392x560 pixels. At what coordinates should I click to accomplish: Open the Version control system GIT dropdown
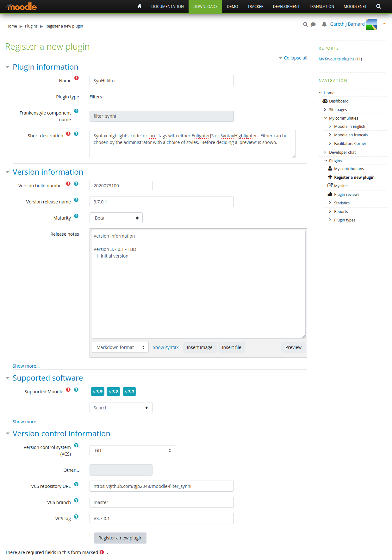point(132,451)
